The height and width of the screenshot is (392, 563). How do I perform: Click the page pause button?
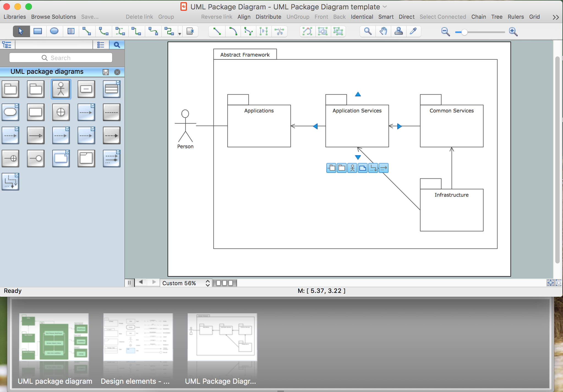point(129,283)
